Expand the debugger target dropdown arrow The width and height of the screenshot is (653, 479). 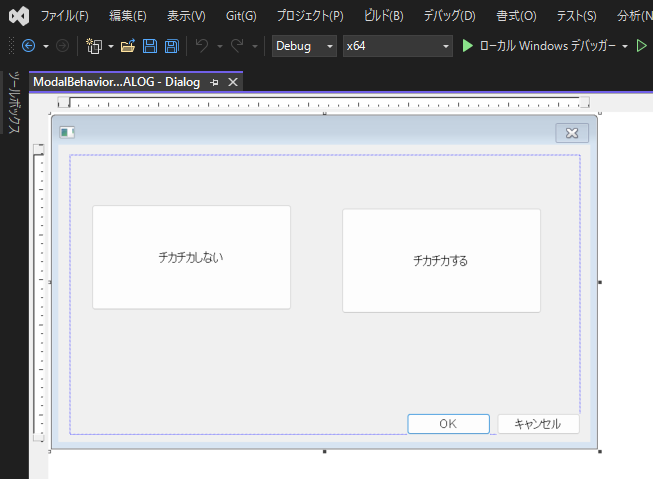pos(625,46)
